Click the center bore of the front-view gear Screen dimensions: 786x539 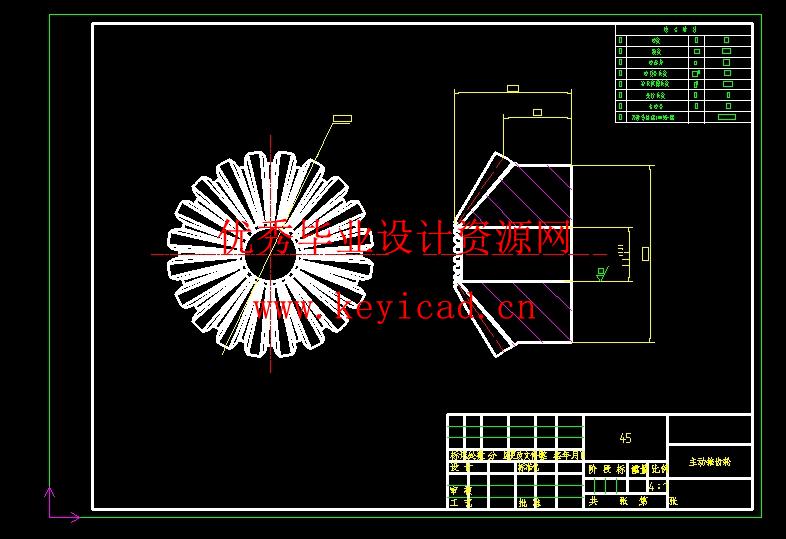(271, 256)
